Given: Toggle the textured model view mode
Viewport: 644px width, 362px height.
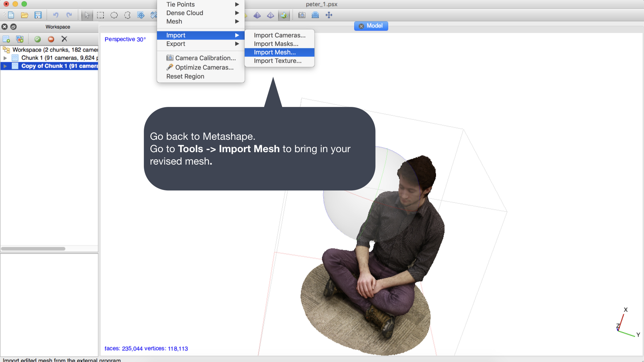Looking at the screenshot, I should pyautogui.click(x=284, y=15).
